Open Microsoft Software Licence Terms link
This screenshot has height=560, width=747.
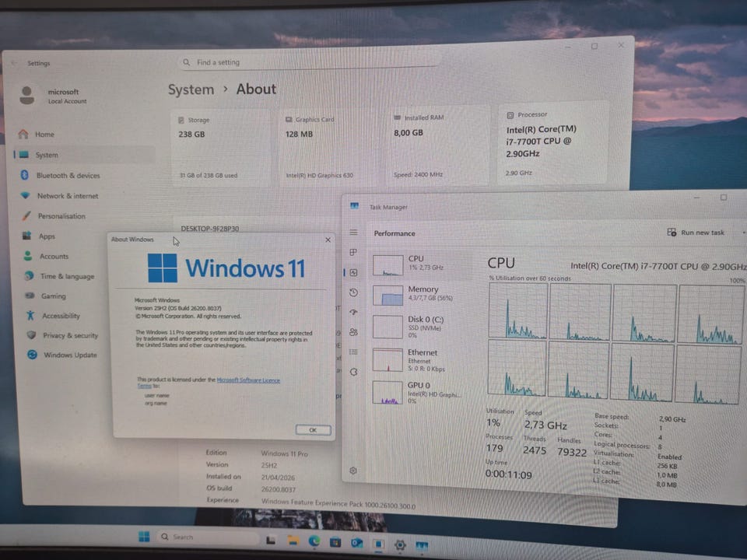[x=248, y=380]
